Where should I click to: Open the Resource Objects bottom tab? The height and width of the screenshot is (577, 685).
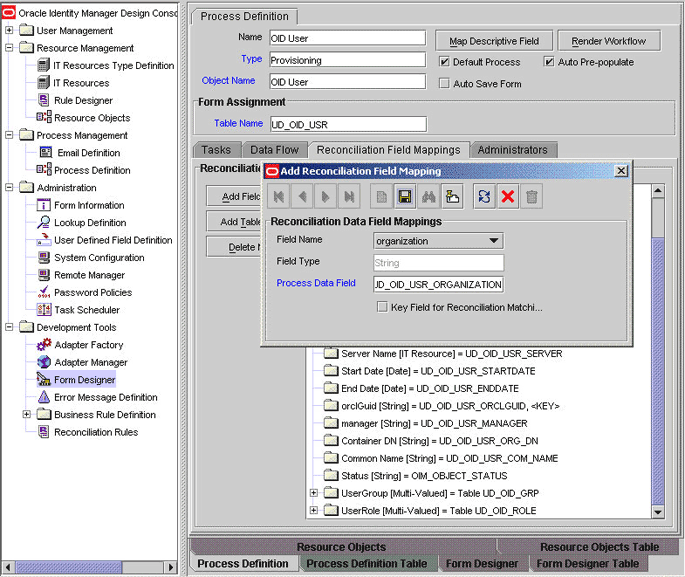click(342, 547)
